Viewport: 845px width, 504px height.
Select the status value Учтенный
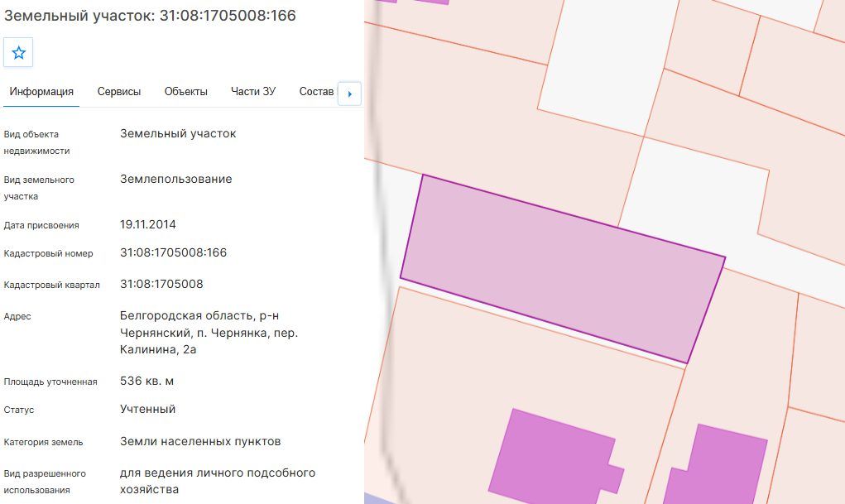tap(147, 409)
